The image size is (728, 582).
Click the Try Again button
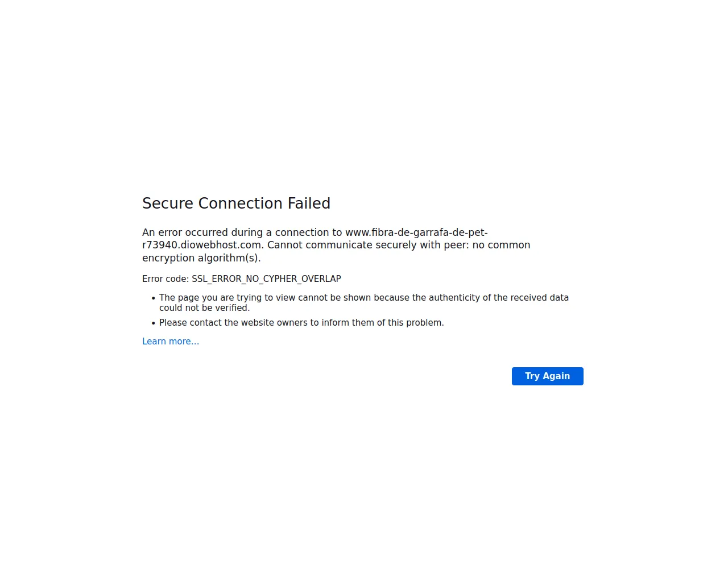coord(547,376)
